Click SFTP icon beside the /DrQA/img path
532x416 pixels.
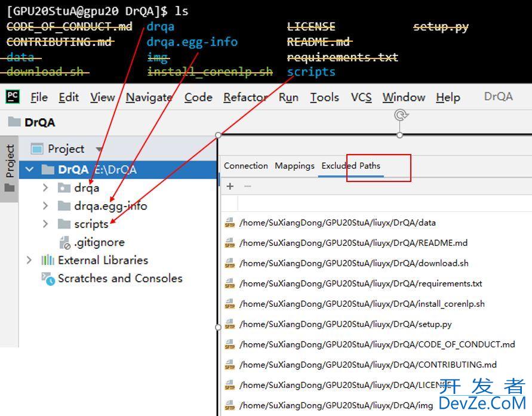[230, 405]
